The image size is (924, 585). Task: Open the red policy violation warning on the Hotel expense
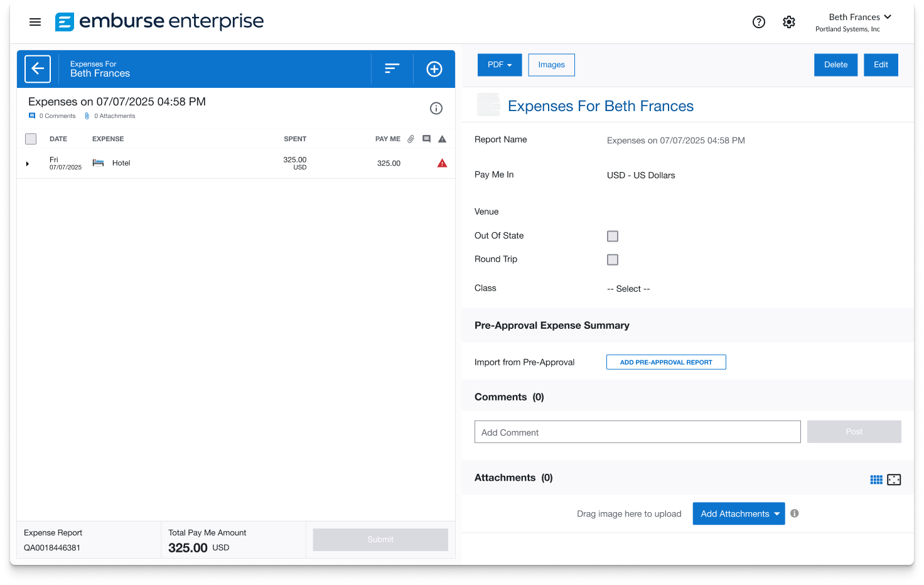click(x=442, y=163)
